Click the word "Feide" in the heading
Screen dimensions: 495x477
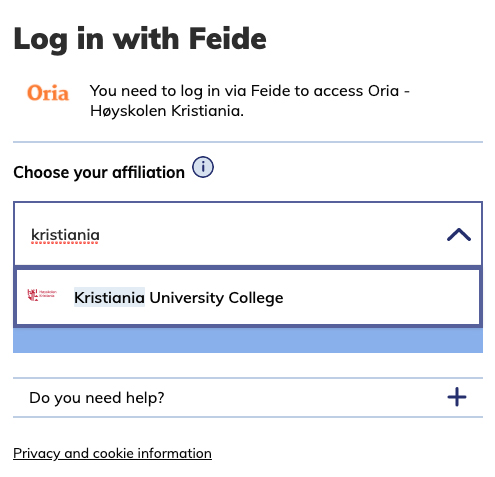[228, 39]
